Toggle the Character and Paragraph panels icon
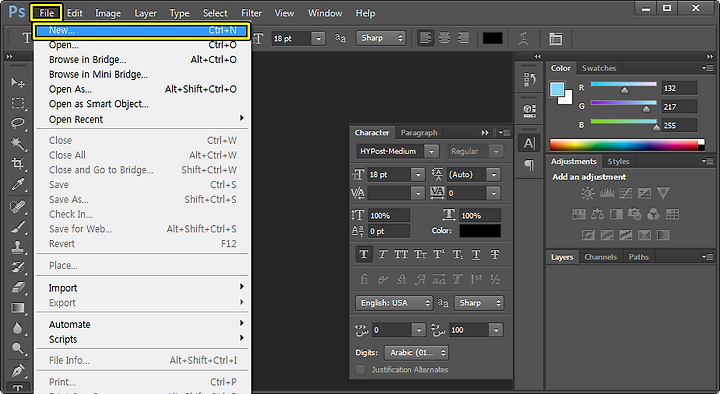This screenshot has width=720, height=394. pos(556,39)
